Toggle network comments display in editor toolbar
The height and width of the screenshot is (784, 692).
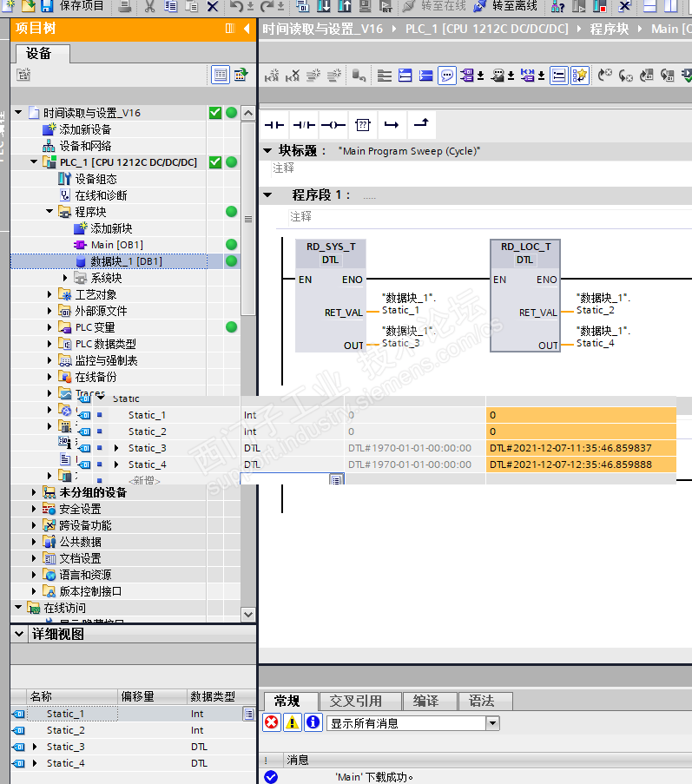click(559, 75)
